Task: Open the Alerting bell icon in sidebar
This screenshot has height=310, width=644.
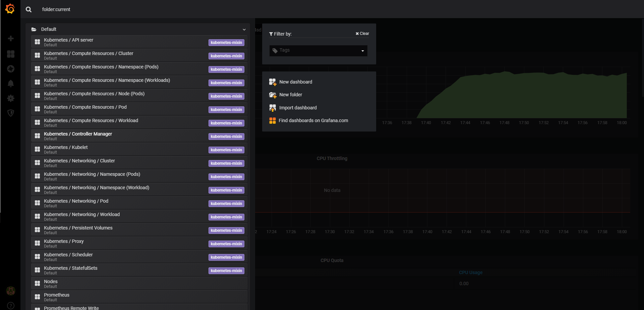Action: coord(11,84)
